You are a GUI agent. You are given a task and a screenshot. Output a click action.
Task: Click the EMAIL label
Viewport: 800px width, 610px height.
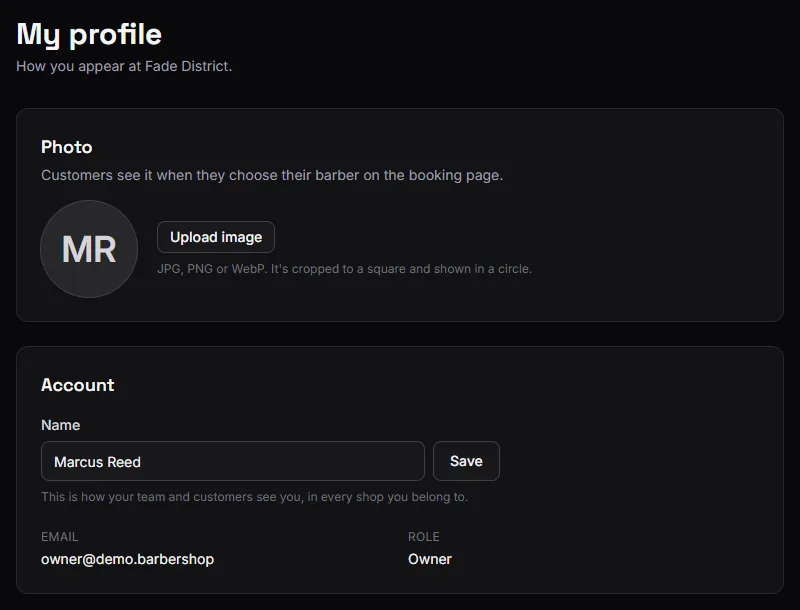pyautogui.click(x=60, y=537)
